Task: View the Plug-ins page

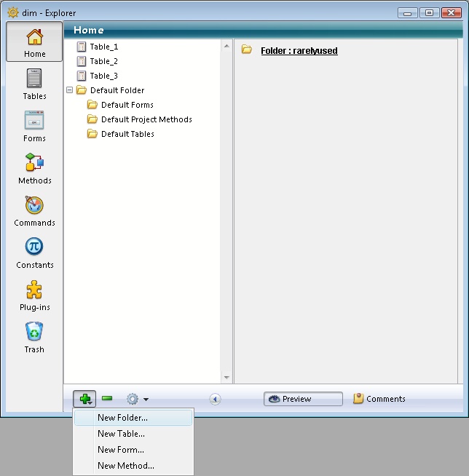Action: (34, 295)
